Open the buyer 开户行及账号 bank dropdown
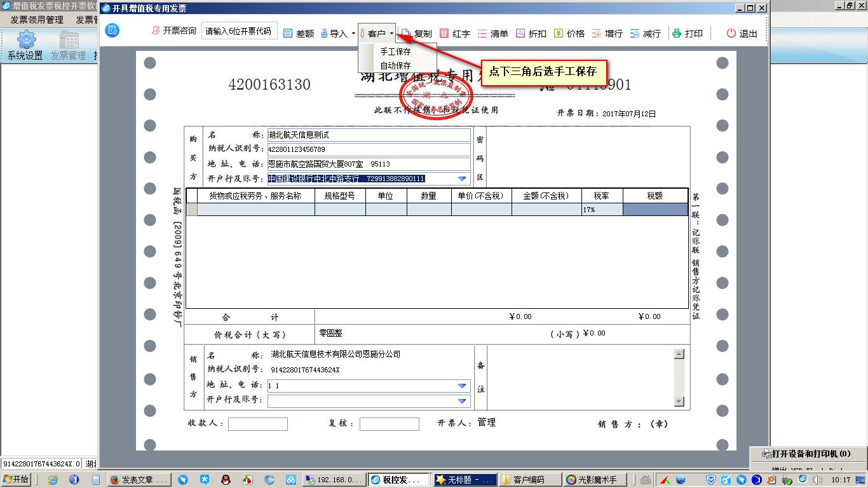 (x=463, y=179)
